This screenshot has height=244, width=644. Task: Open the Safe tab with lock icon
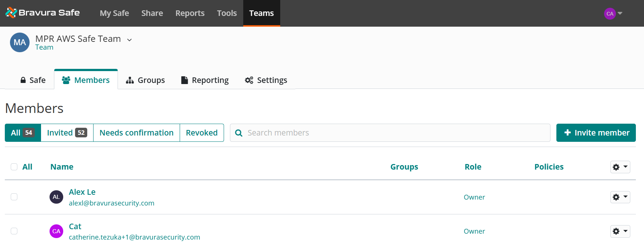[x=33, y=80]
